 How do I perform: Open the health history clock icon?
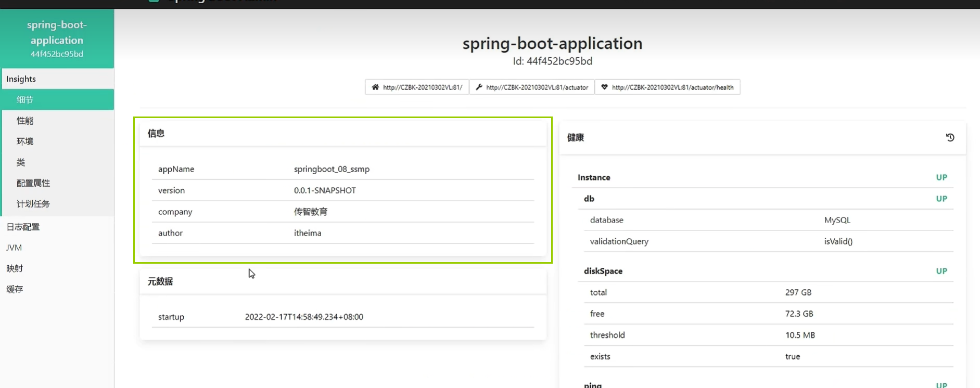click(950, 138)
